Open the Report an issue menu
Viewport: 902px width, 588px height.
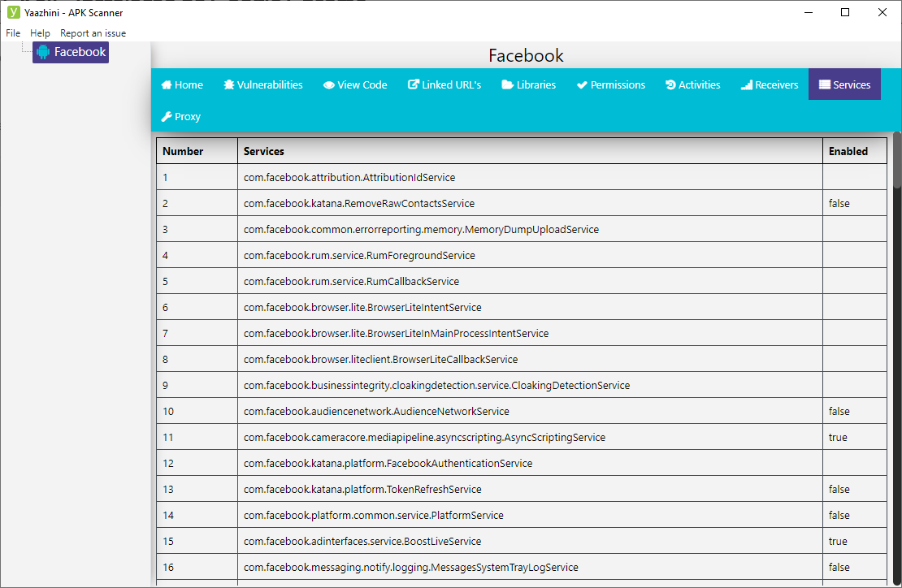tap(93, 33)
